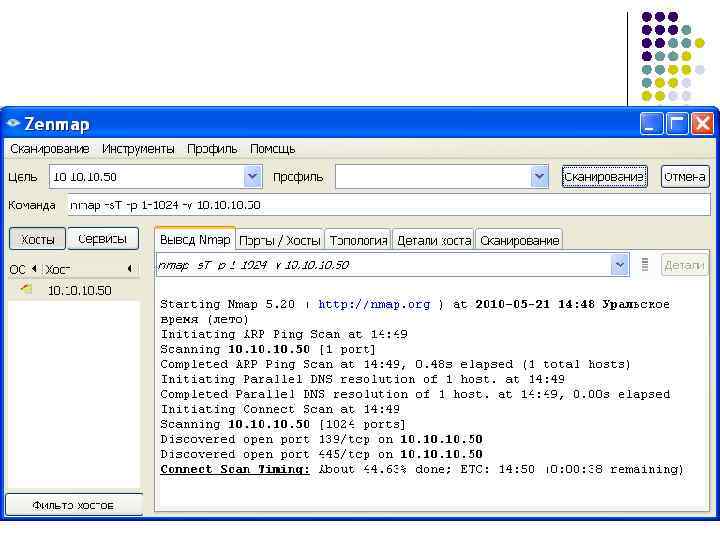The image size is (720, 540).
Task: Click the Zenmap eye icon in title bar
Action: click(13, 123)
